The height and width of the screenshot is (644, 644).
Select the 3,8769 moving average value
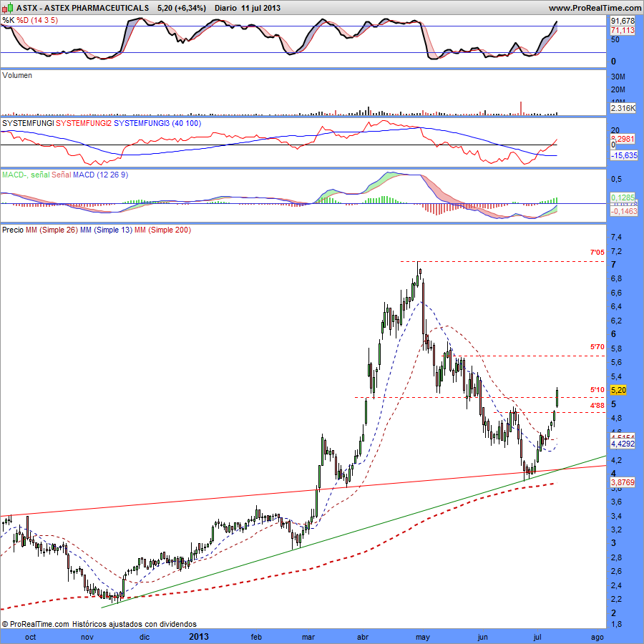click(x=623, y=482)
